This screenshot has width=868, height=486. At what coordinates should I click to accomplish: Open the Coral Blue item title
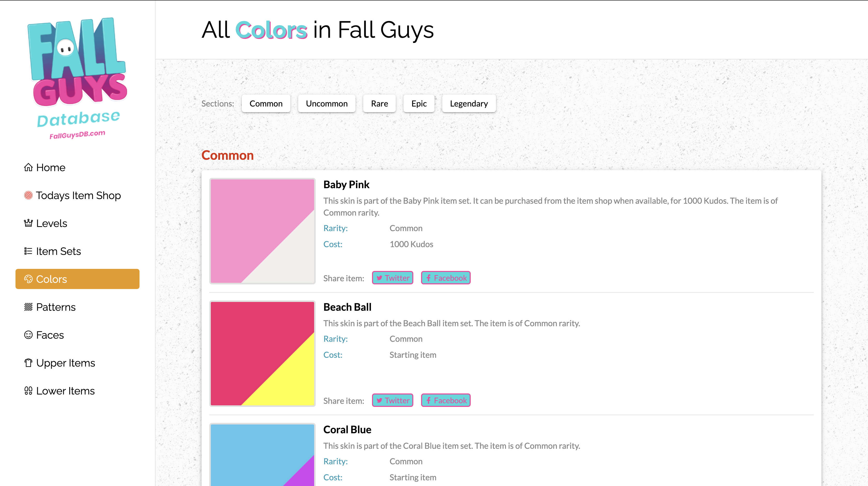click(347, 429)
